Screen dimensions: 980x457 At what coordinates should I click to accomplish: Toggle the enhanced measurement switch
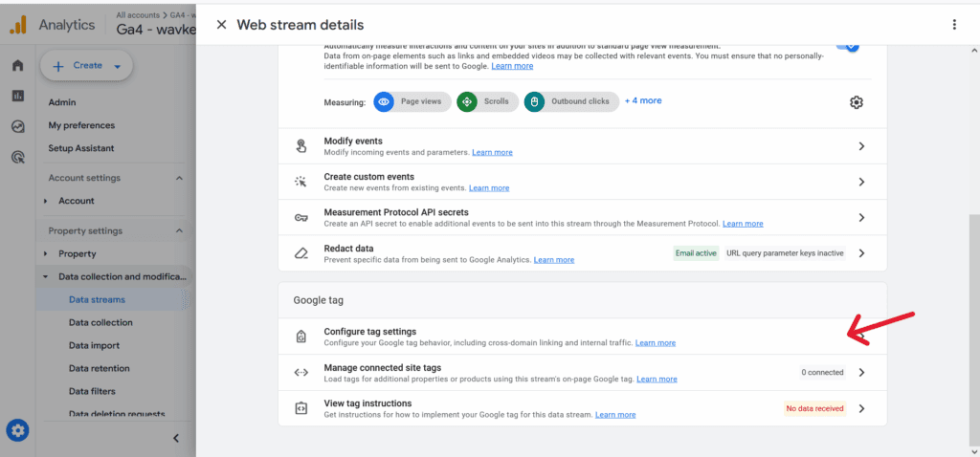848,46
